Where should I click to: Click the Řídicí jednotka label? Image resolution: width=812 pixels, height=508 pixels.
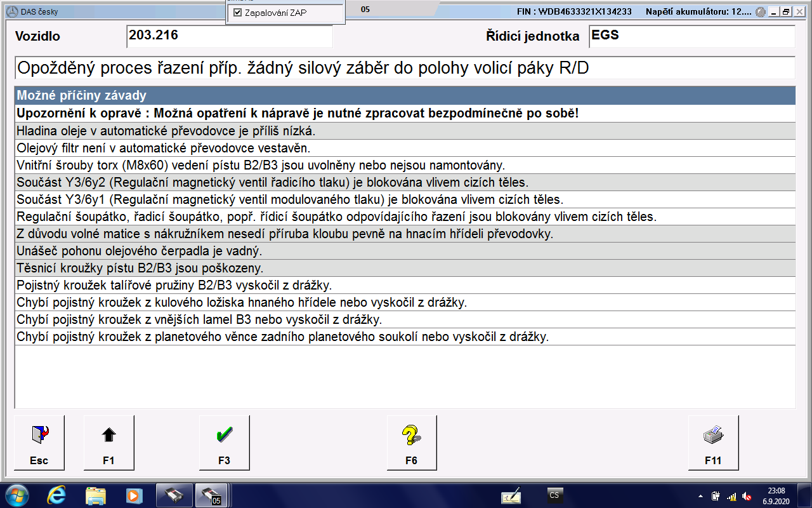coord(533,36)
